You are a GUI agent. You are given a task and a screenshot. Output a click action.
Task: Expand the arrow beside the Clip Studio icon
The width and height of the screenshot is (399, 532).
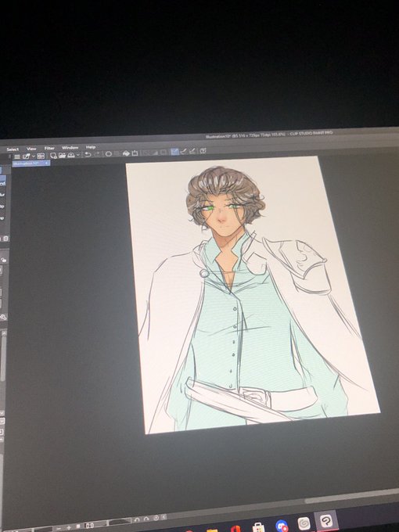[34, 156]
